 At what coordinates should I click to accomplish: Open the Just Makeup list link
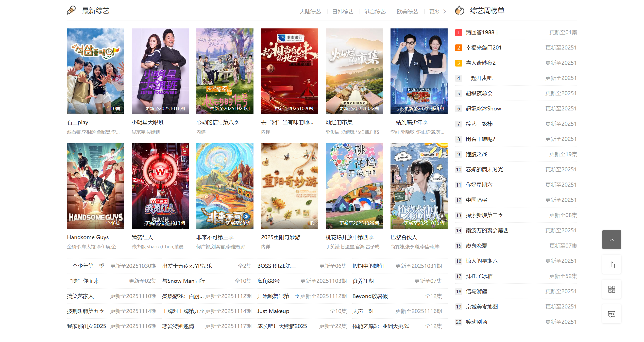click(x=273, y=311)
